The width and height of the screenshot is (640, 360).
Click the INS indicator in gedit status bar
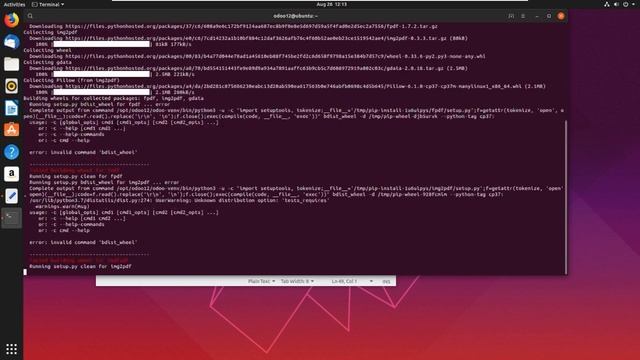click(x=386, y=281)
